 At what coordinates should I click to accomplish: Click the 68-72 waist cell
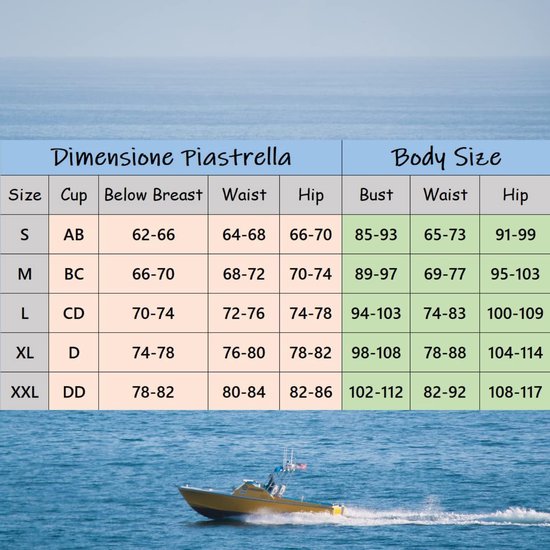pos(244,274)
